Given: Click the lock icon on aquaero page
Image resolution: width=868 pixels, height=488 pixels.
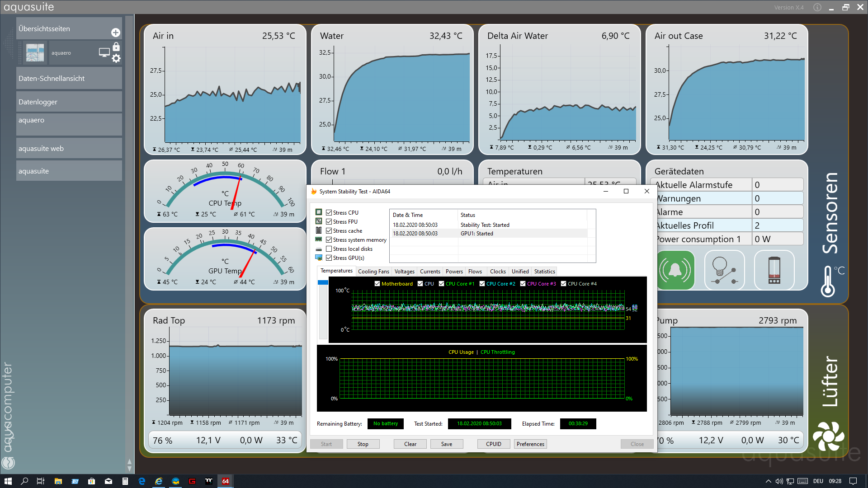Looking at the screenshot, I should click(116, 47).
